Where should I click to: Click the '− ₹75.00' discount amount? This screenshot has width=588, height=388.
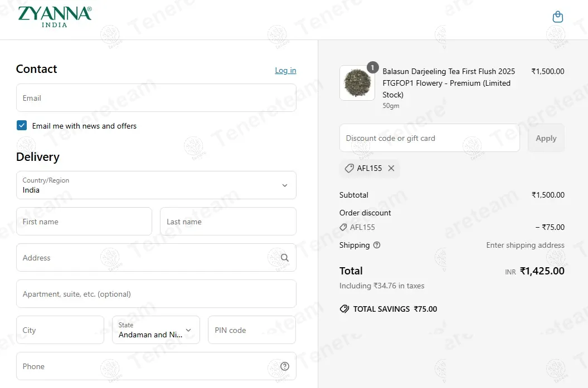click(550, 227)
